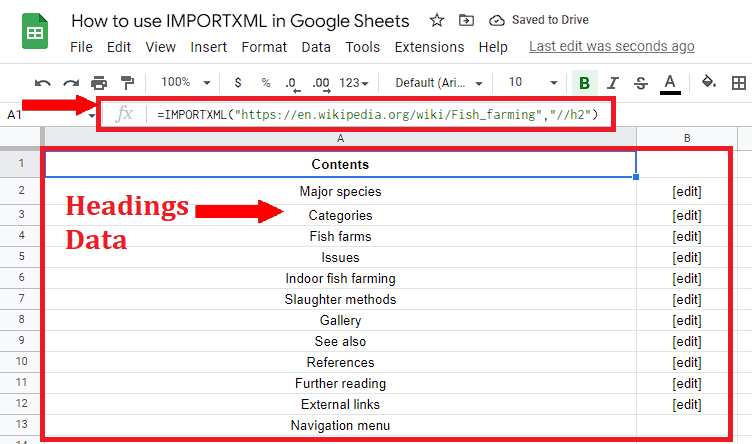Open the text color picker
The width and height of the screenshot is (752, 444).
[x=670, y=84]
